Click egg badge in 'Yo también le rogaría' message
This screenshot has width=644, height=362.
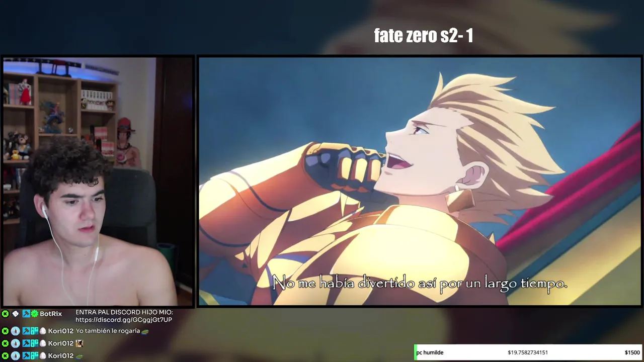43,331
